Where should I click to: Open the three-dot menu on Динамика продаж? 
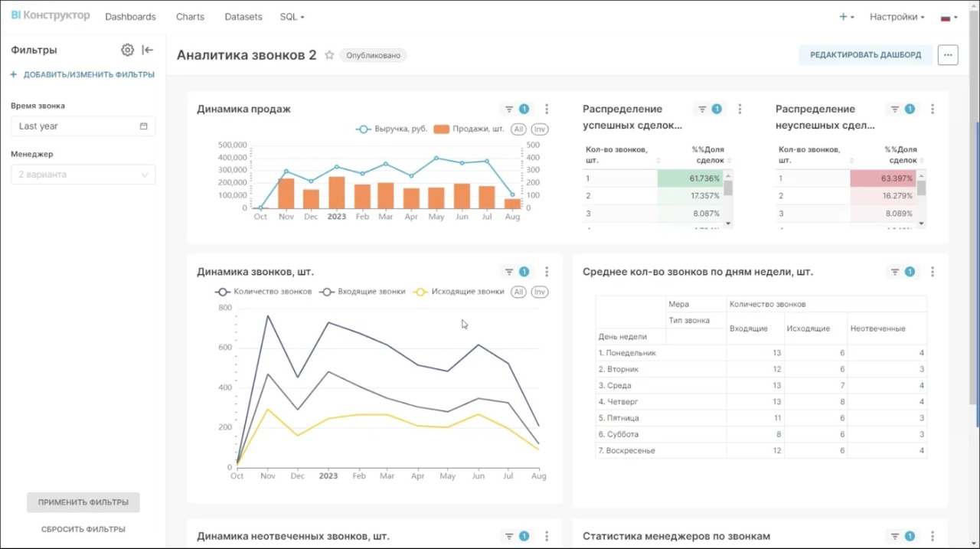[x=547, y=109]
